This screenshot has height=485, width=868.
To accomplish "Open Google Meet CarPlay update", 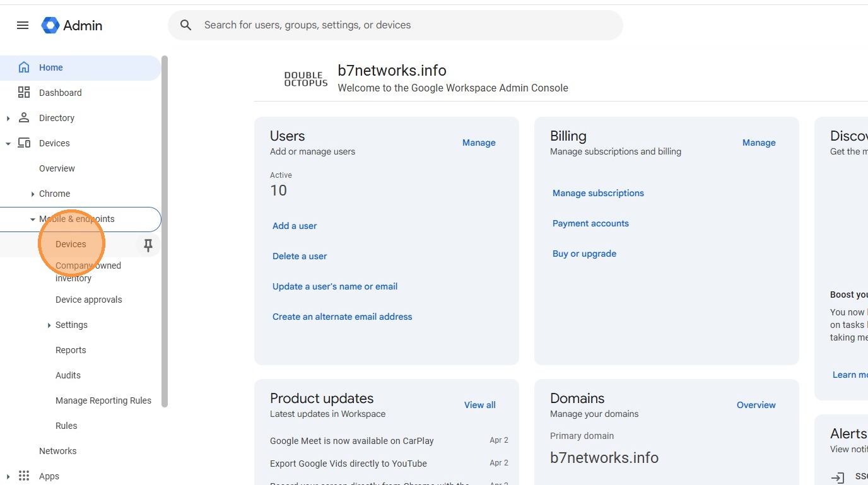I will (x=352, y=441).
